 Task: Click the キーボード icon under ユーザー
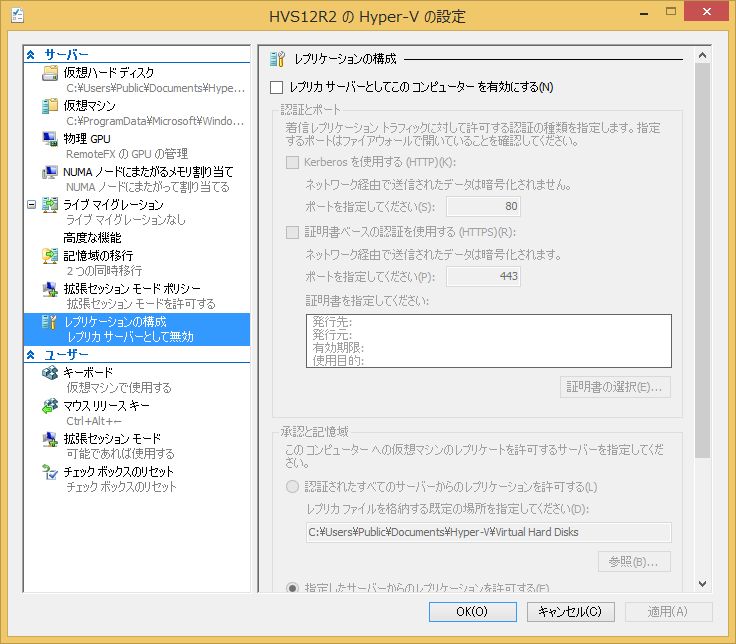coord(50,373)
